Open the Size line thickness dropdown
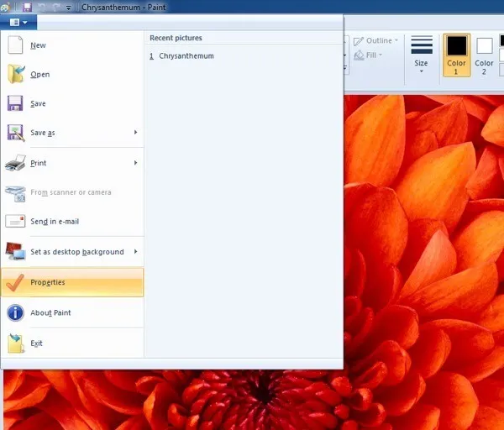504x430 pixels. (422, 55)
